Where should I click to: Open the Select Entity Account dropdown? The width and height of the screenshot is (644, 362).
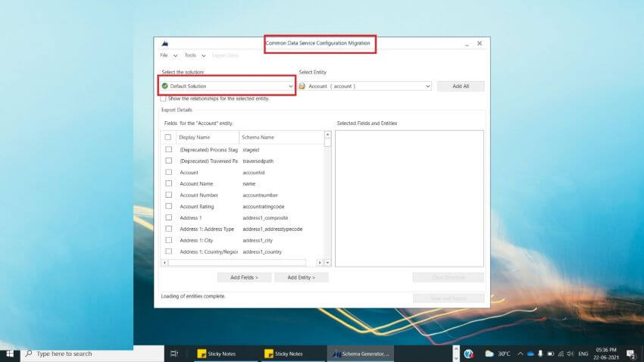(364, 86)
